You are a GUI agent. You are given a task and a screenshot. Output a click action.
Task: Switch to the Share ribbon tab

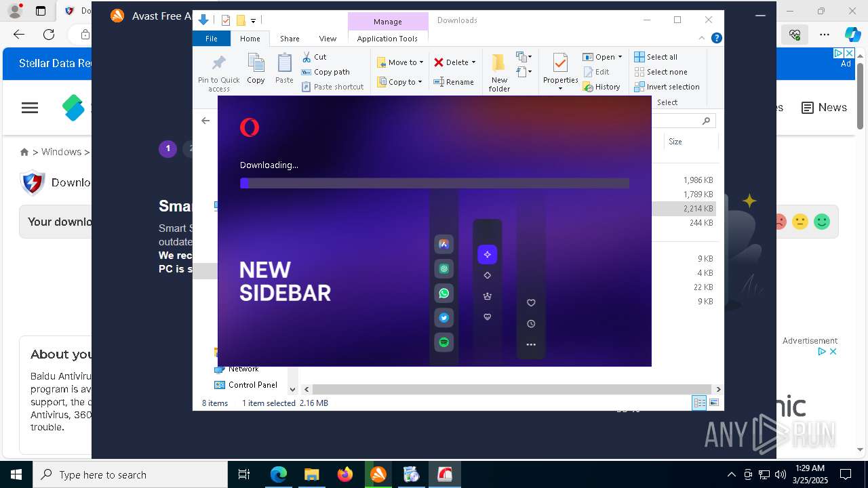point(290,39)
